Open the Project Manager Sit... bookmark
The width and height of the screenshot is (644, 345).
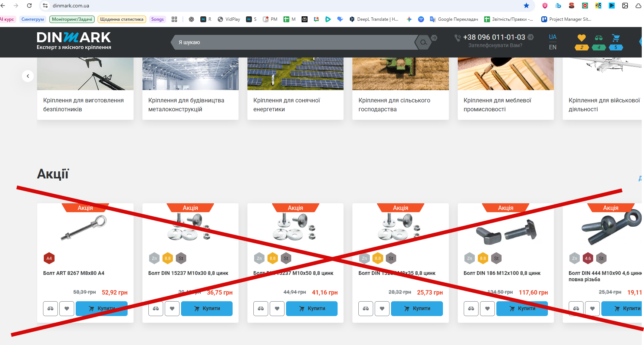tap(566, 19)
